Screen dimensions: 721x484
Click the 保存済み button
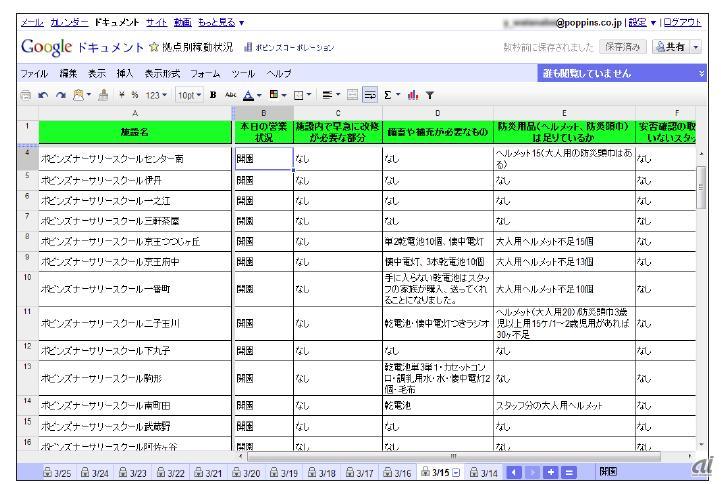[623, 47]
